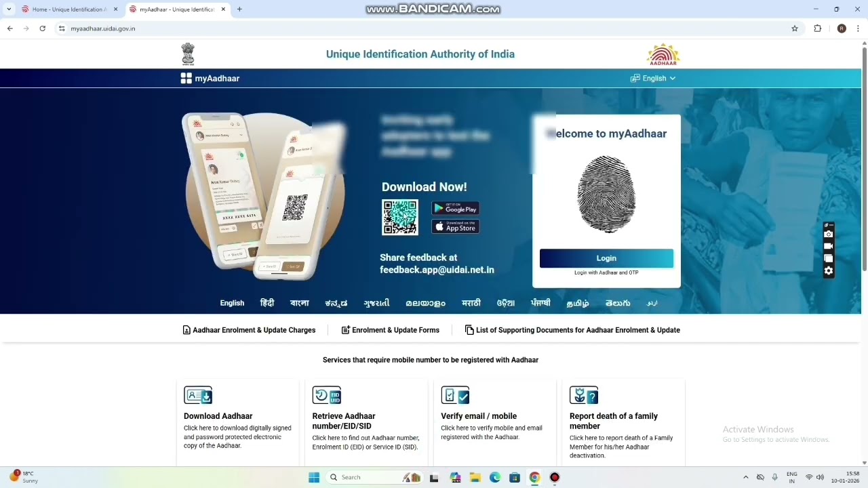Reload the page with the refresh icon

pos(42,28)
